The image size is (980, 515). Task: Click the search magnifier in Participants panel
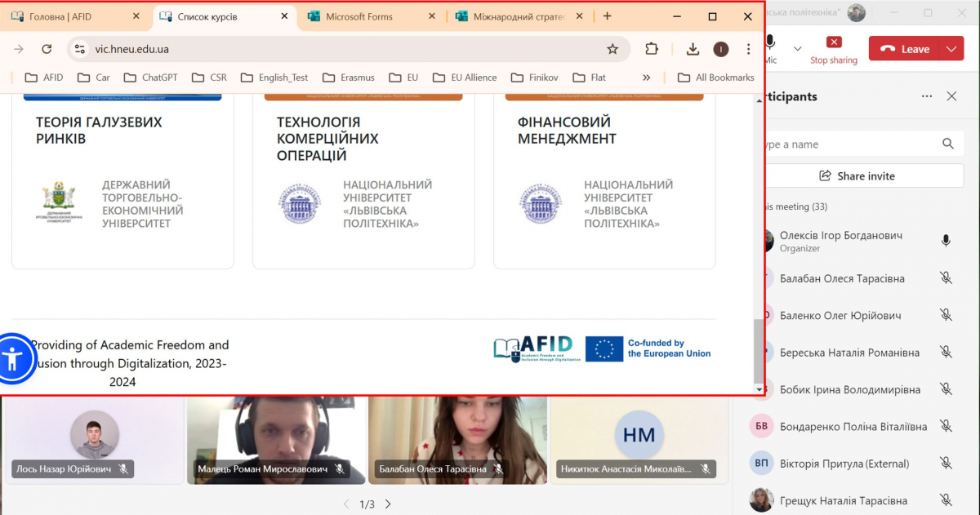(948, 144)
